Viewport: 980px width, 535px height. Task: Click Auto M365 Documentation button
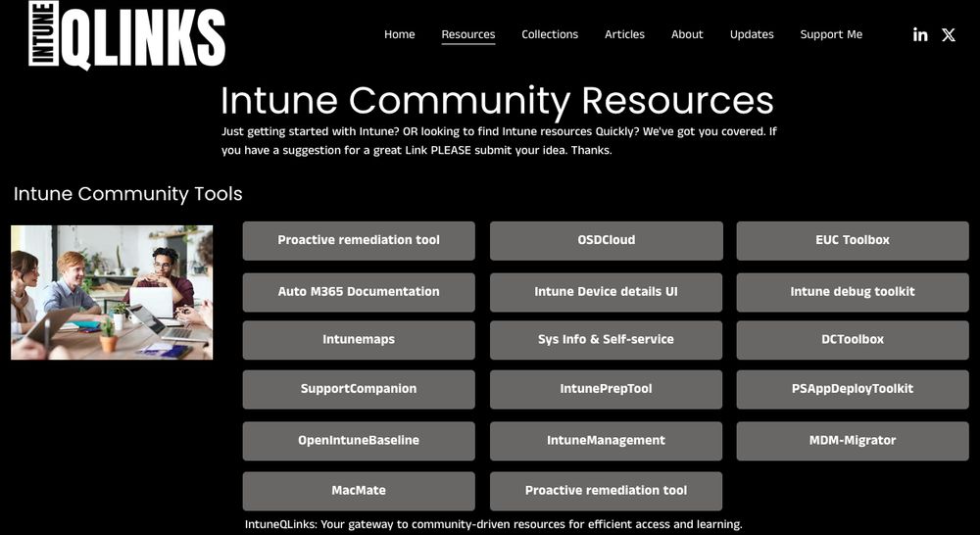pos(359,293)
